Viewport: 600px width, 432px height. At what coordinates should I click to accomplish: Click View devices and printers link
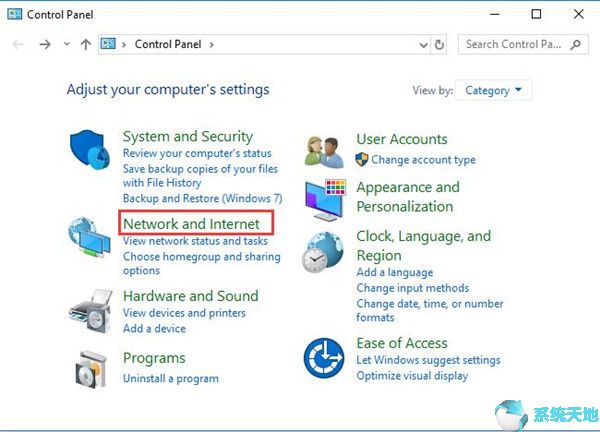[184, 313]
